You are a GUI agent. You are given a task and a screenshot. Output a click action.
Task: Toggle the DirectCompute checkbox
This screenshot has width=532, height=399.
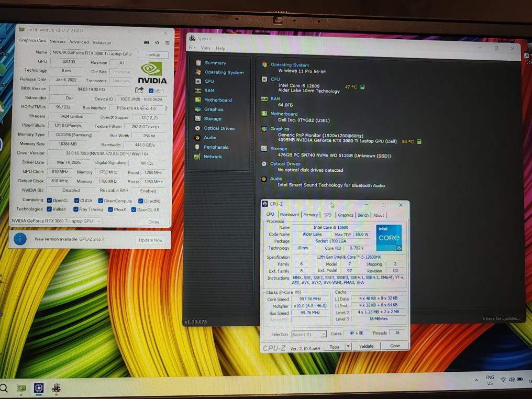101,201
